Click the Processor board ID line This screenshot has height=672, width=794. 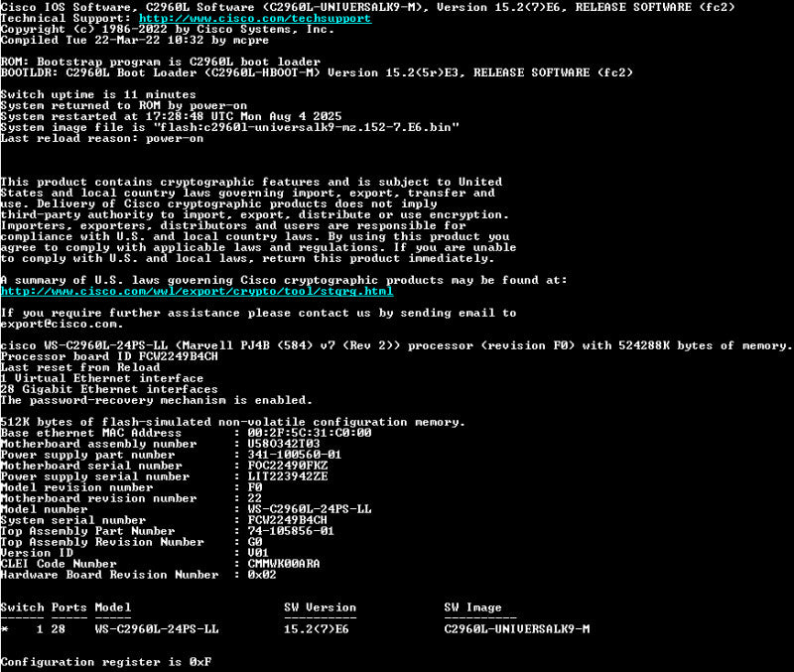pyautogui.click(x=109, y=356)
